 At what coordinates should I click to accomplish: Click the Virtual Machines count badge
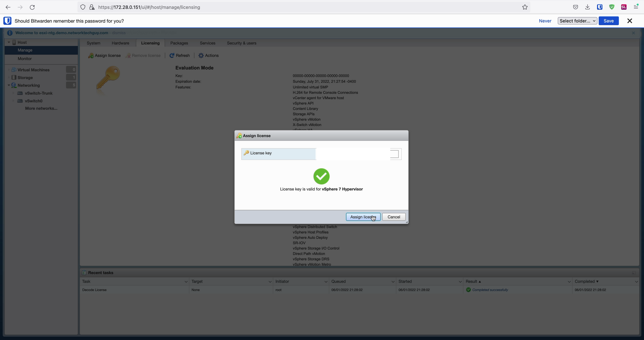[71, 70]
